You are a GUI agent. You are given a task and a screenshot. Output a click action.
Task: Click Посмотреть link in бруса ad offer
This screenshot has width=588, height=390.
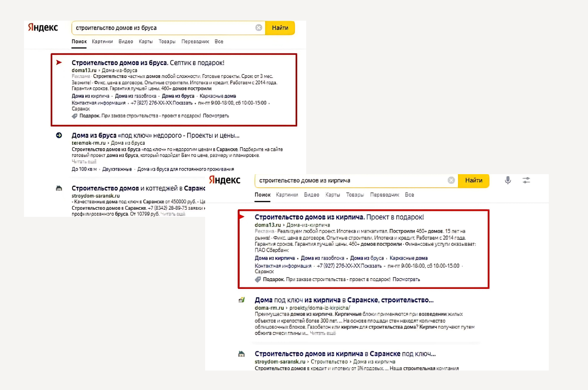216,116
